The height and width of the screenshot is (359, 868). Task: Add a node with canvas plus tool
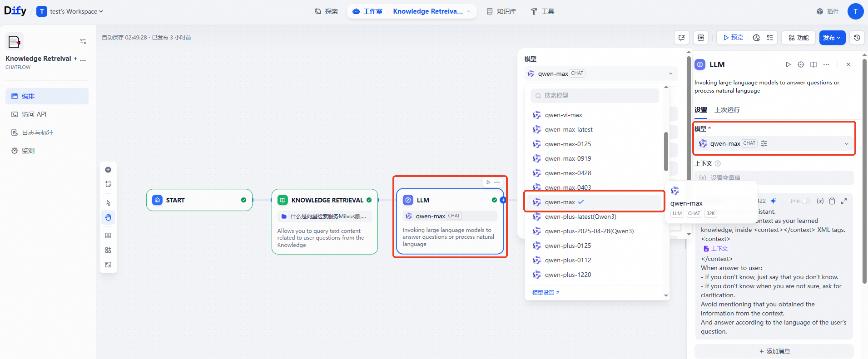pos(108,170)
